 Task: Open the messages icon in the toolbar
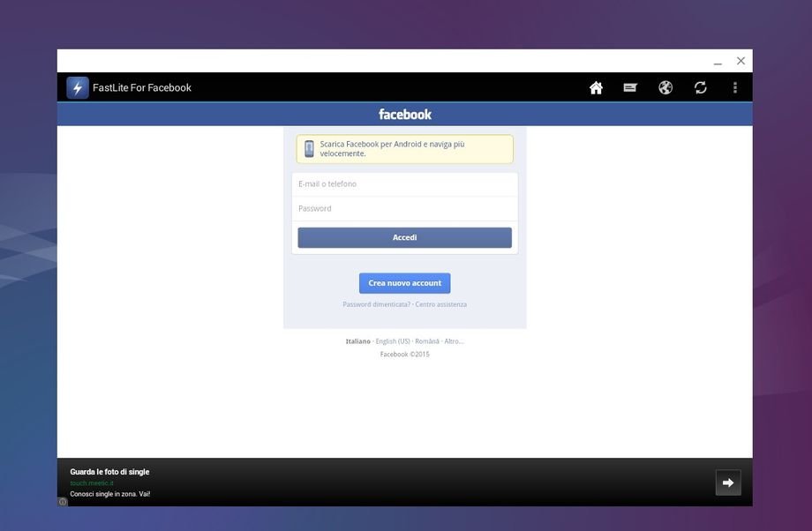[630, 87]
